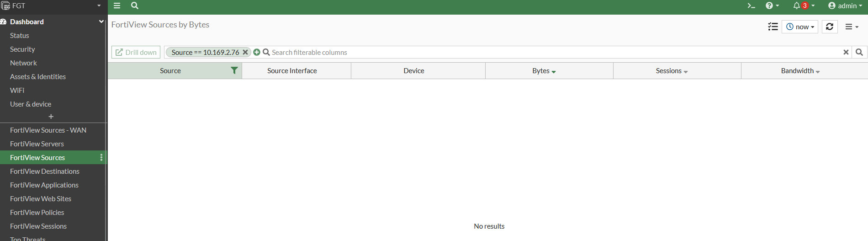Clear the search bar with X icon
This screenshot has height=241, width=868.
[x=846, y=52]
